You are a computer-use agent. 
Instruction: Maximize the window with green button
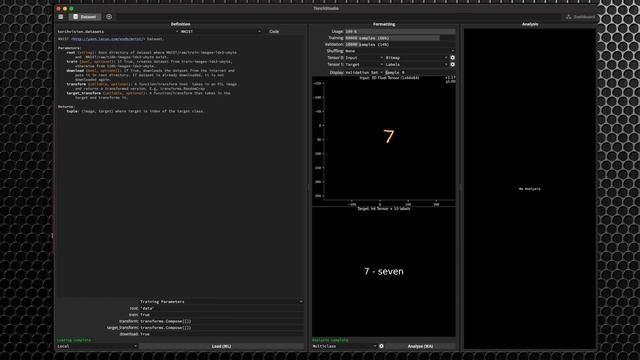pyautogui.click(x=71, y=8)
